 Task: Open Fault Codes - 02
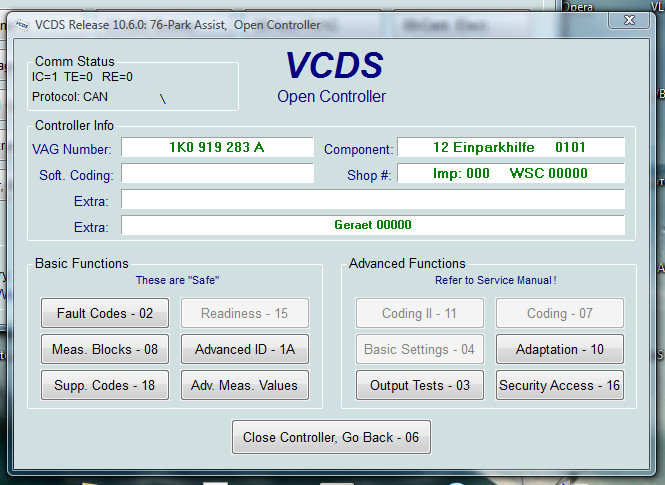(105, 313)
